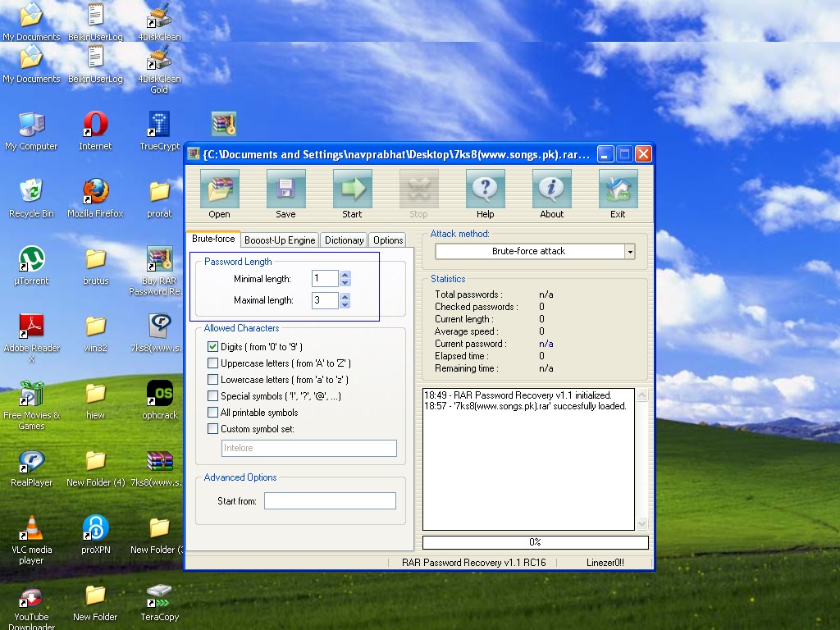Switch to the Dictionary tab
The height and width of the screenshot is (630, 840).
[344, 240]
